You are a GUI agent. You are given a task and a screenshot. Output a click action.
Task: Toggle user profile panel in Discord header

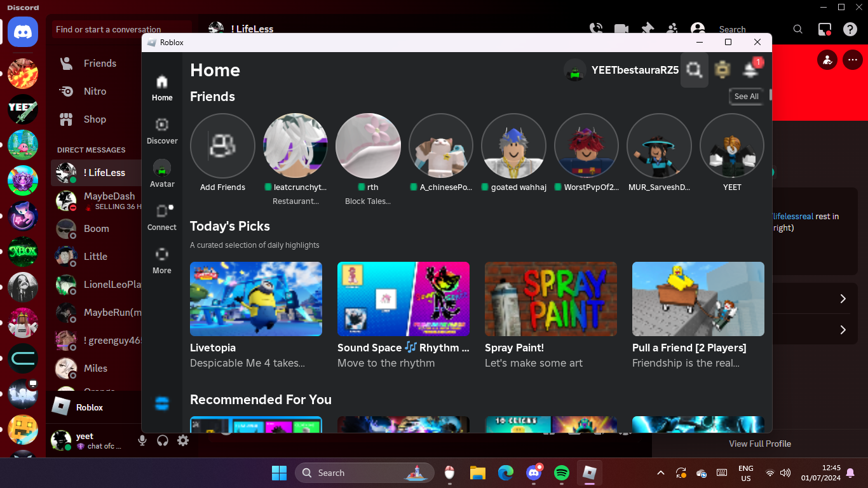(698, 29)
